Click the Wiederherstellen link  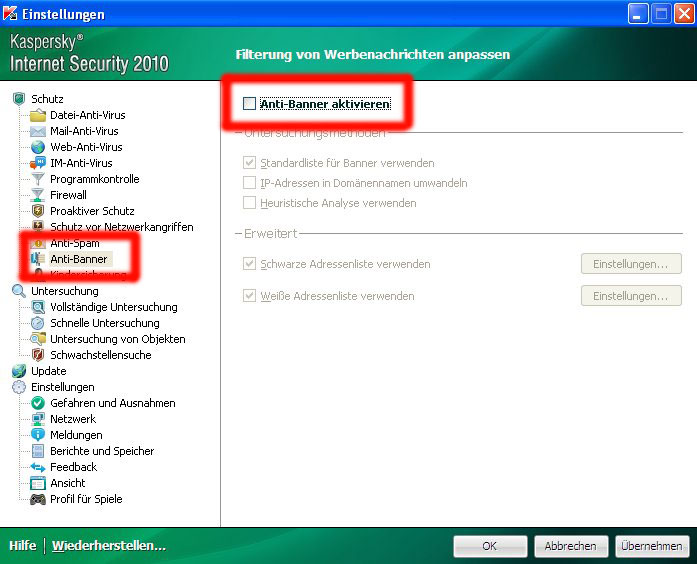tap(108, 546)
